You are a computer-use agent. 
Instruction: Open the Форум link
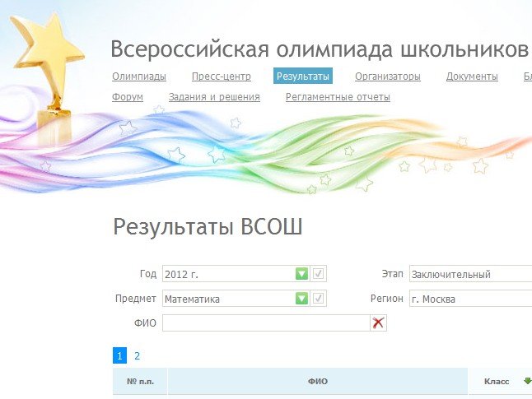coord(128,97)
